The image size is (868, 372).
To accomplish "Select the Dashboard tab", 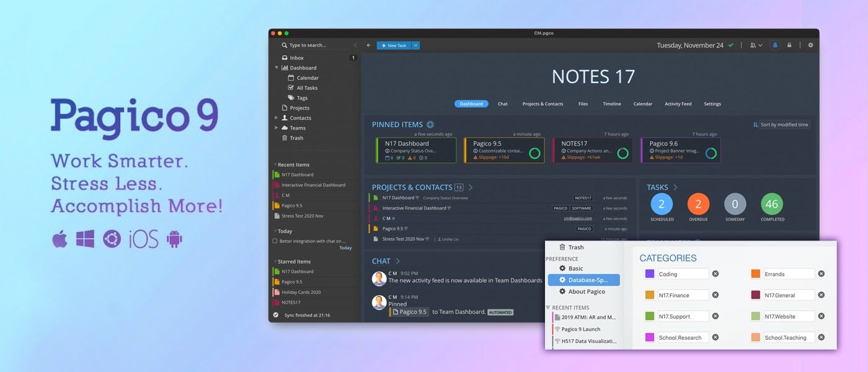I will [x=471, y=104].
